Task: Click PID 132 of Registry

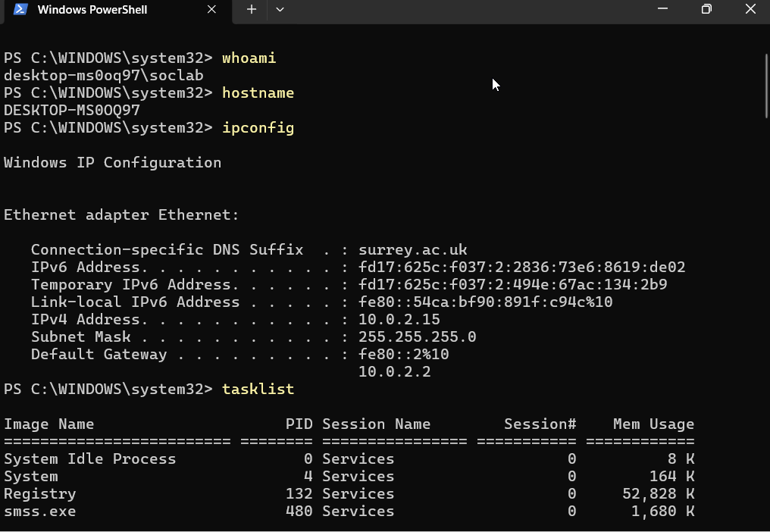Action: [299, 493]
